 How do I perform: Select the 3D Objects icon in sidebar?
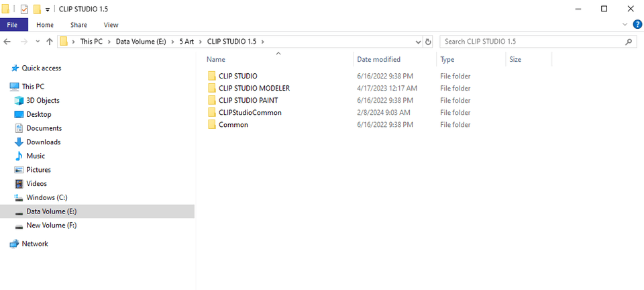click(19, 101)
